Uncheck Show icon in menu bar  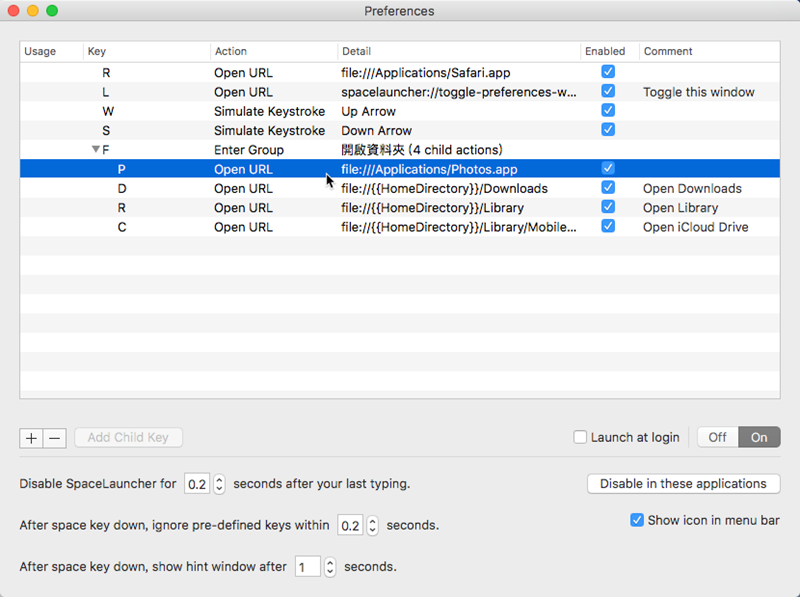point(637,520)
